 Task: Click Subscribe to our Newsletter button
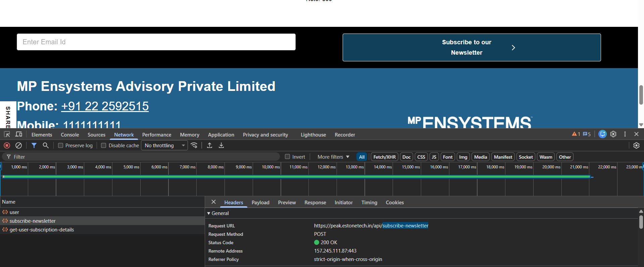[x=472, y=47]
